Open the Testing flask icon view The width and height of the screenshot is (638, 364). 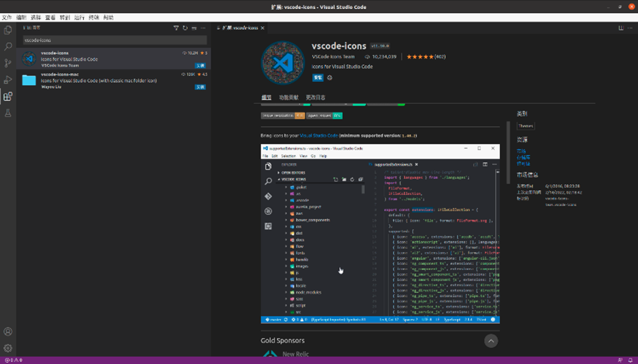[8, 113]
